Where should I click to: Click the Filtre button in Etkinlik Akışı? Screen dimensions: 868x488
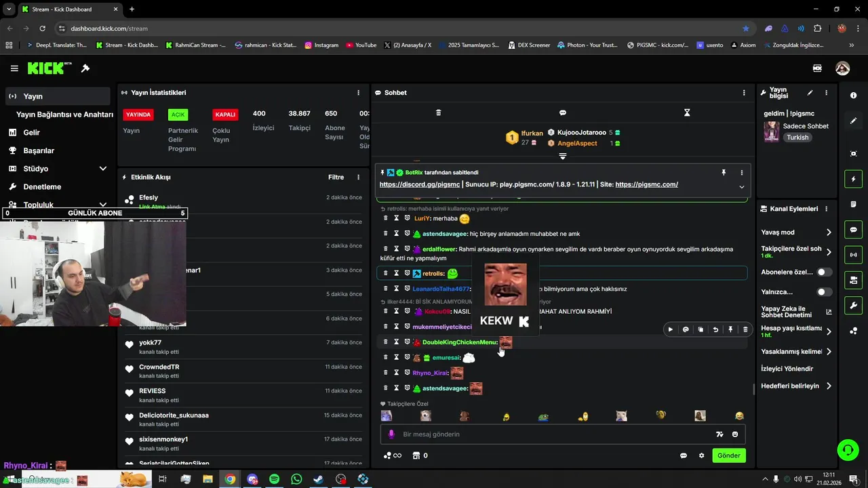tap(336, 178)
